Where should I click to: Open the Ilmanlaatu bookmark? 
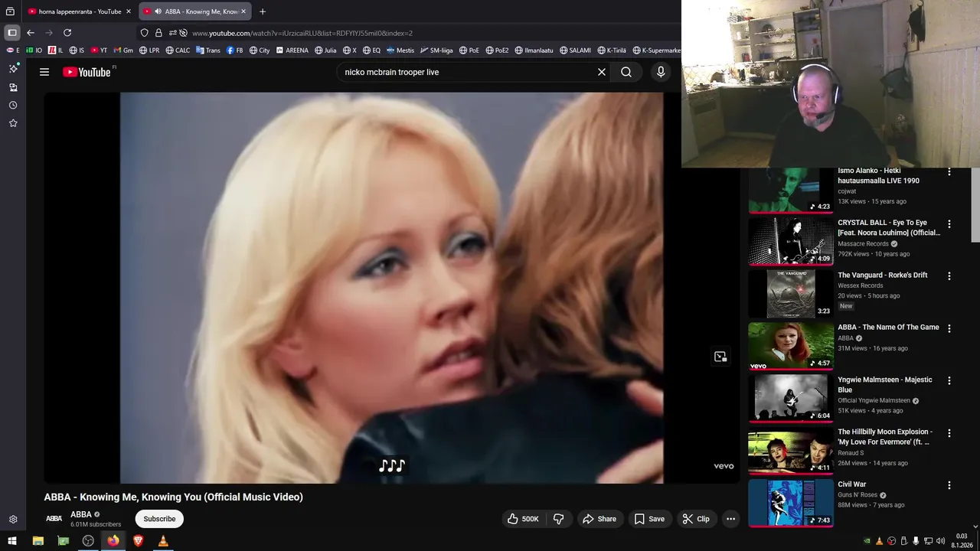[x=534, y=51]
